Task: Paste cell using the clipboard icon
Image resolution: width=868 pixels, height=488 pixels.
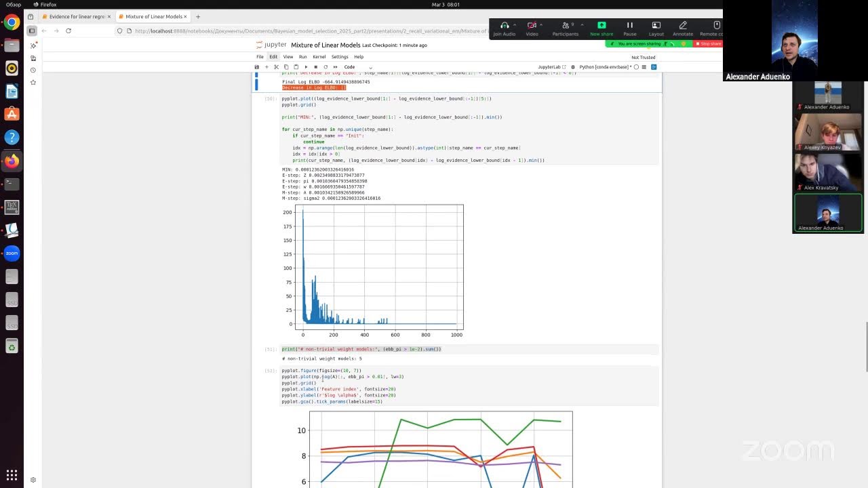Action: tap(296, 67)
